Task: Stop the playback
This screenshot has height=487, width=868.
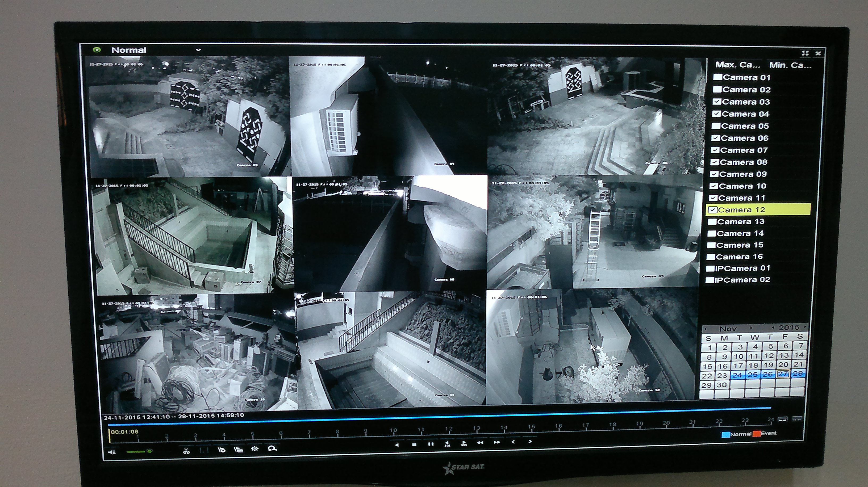Action: tap(414, 444)
